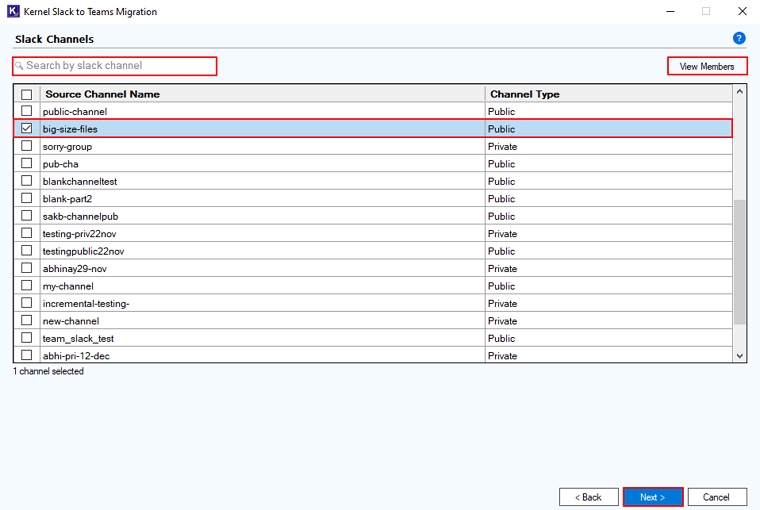Sort by Channel Type column header
The height and width of the screenshot is (510, 760).
609,94
